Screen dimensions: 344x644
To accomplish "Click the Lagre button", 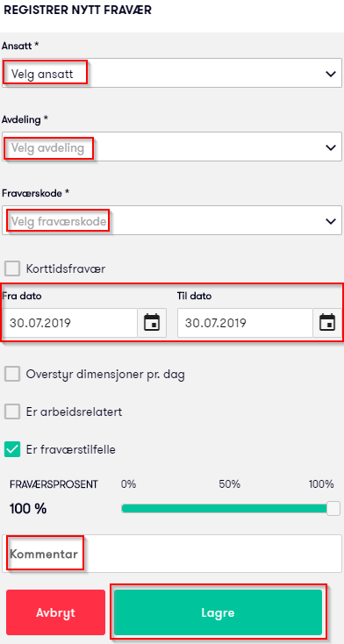I will (x=219, y=612).
